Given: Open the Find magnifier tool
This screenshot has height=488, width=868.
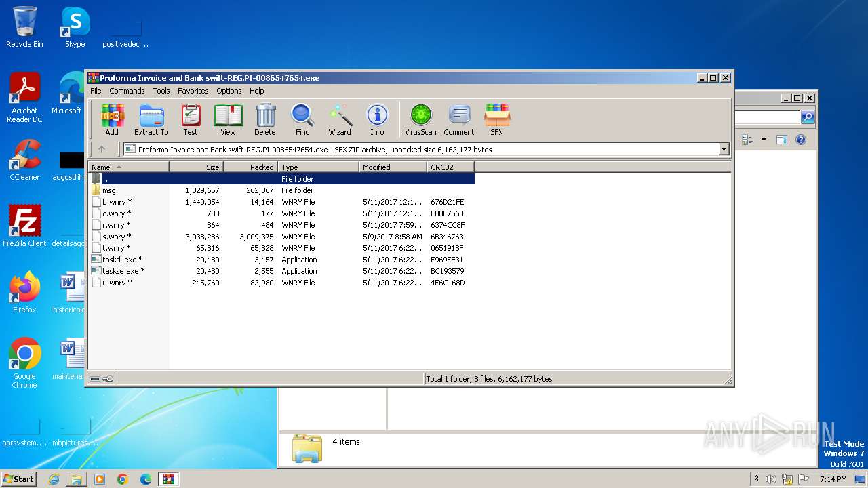Looking at the screenshot, I should 302,120.
